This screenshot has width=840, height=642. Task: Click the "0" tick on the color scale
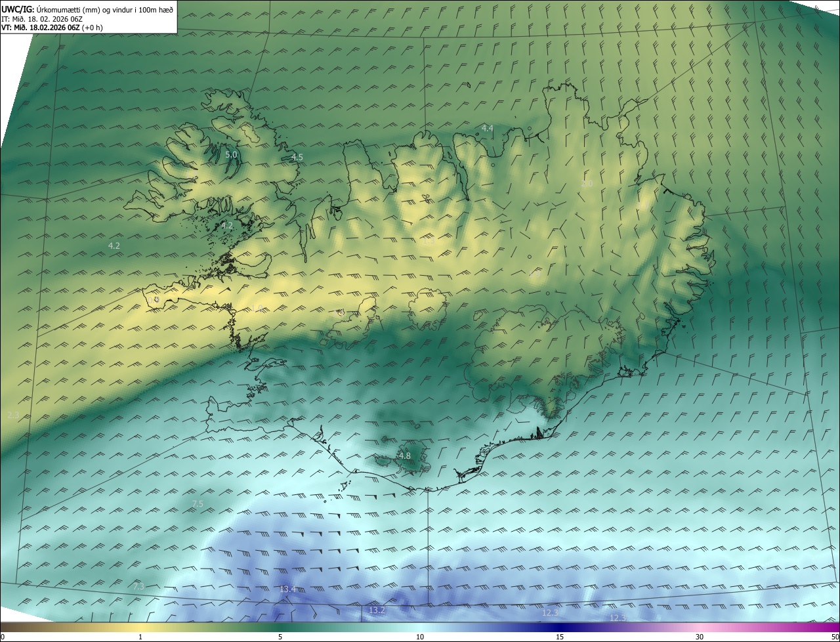(3, 637)
